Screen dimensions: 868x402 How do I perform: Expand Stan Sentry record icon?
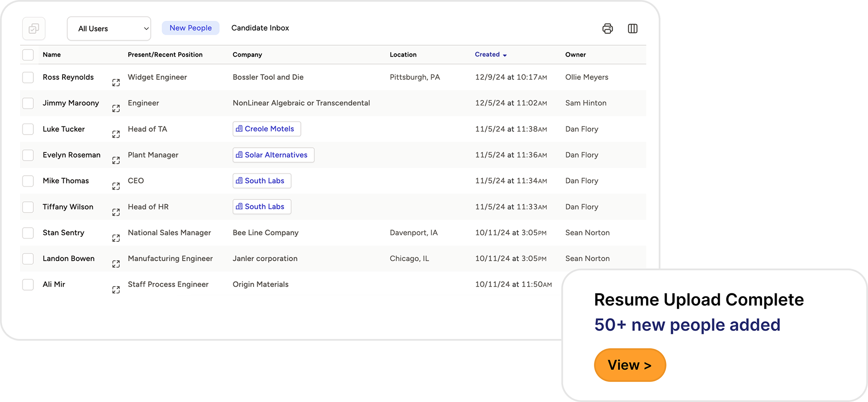(116, 238)
